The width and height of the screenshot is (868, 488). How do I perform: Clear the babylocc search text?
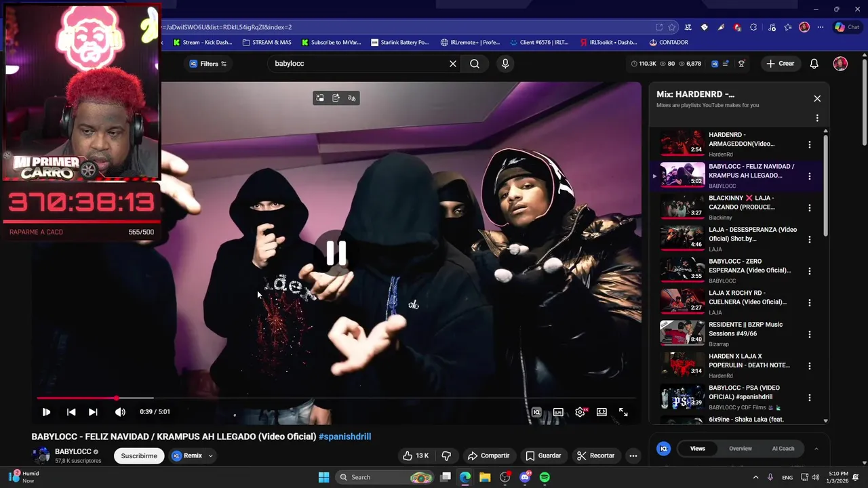coord(453,64)
